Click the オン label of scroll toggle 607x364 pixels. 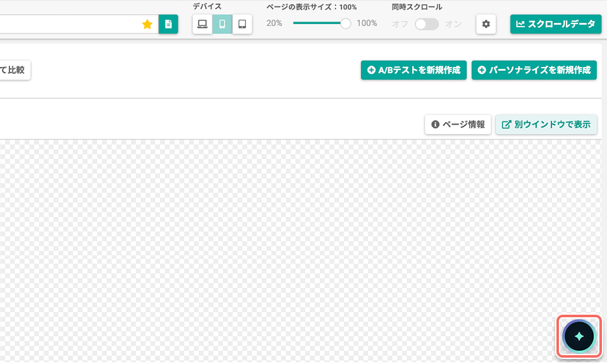click(453, 24)
